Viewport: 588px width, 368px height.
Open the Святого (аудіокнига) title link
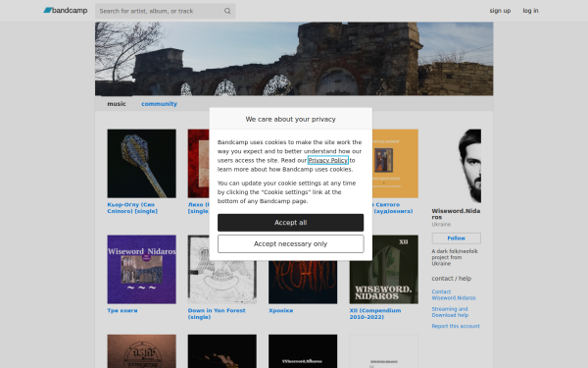click(x=393, y=208)
